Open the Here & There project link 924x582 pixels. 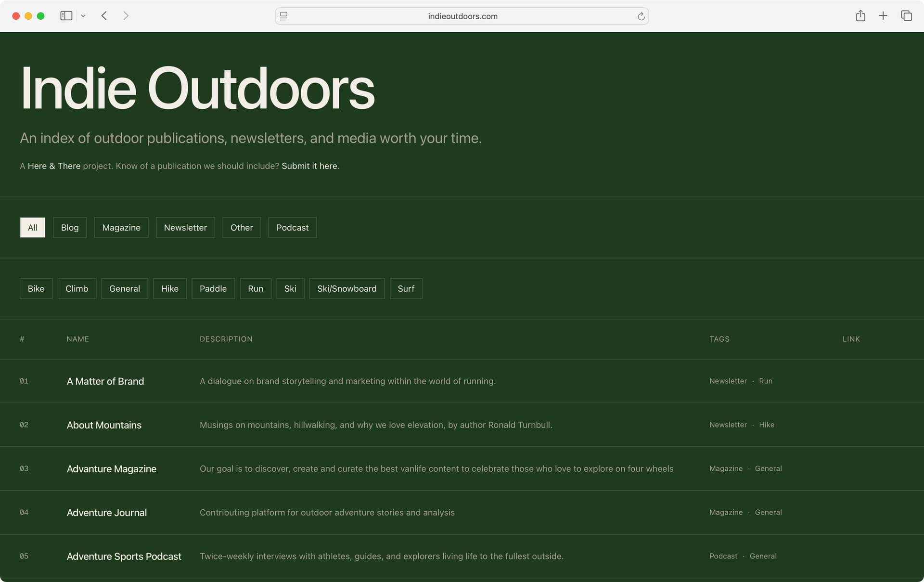53,166
